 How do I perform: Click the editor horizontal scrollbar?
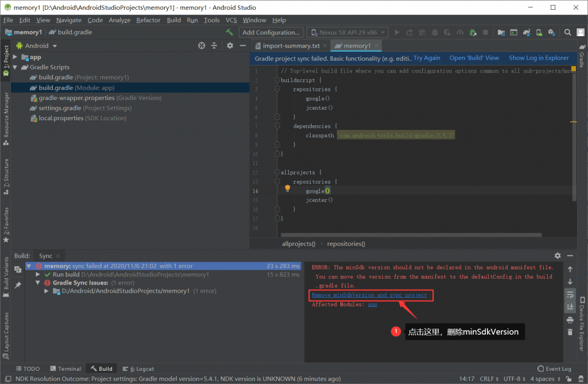tap(411, 235)
